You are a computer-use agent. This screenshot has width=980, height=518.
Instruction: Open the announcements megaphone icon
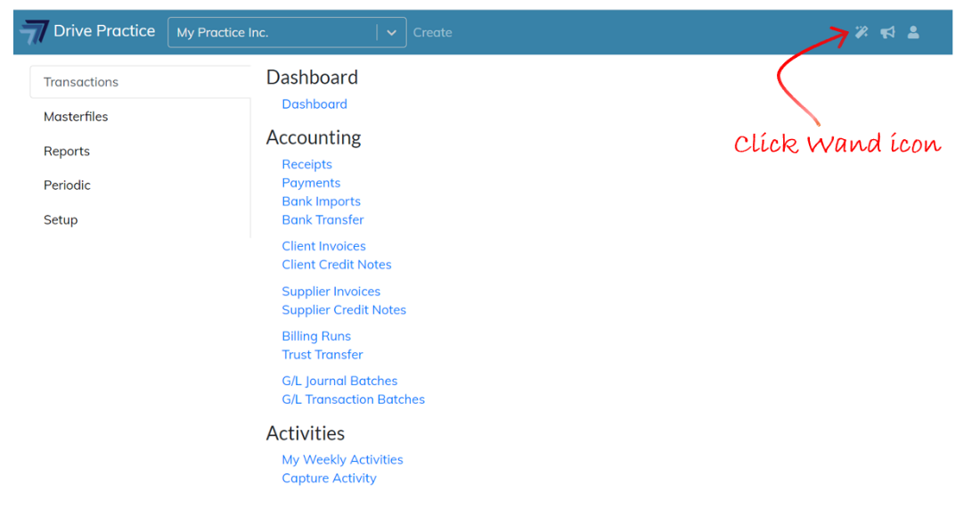coord(887,32)
